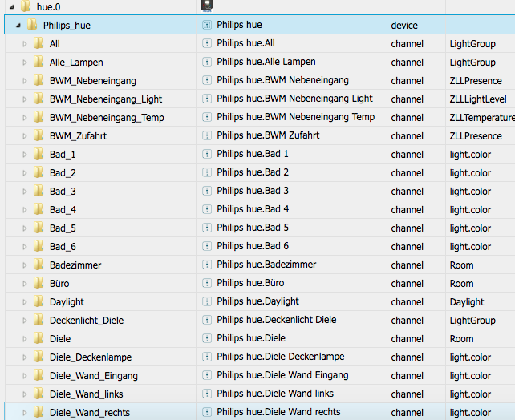
Task: Select the Büro tree item
Action: [59, 284]
